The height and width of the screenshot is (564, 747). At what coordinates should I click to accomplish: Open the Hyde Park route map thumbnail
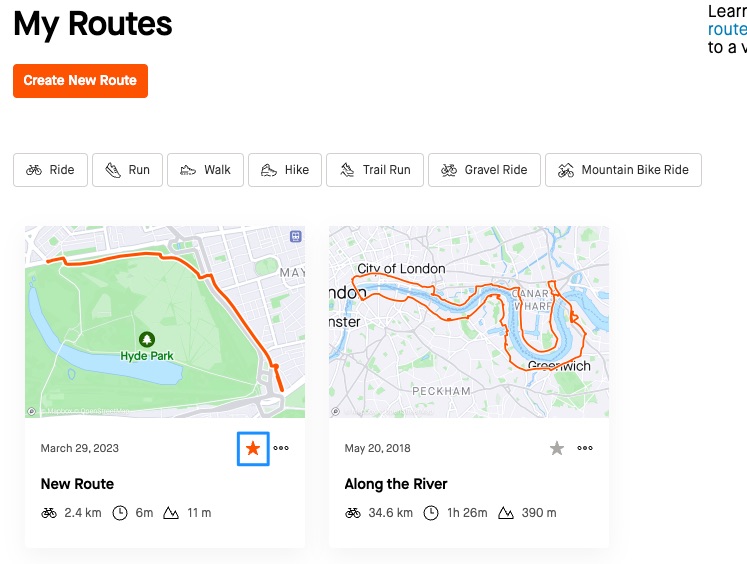coord(165,321)
